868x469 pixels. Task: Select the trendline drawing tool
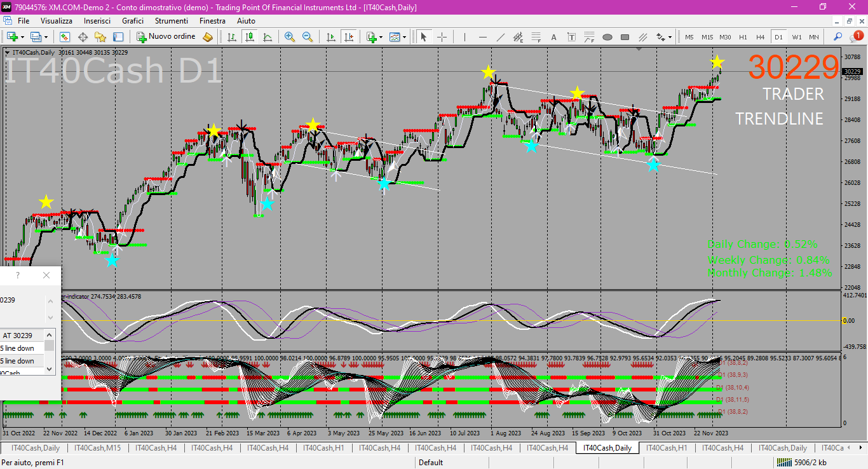tap(500, 37)
